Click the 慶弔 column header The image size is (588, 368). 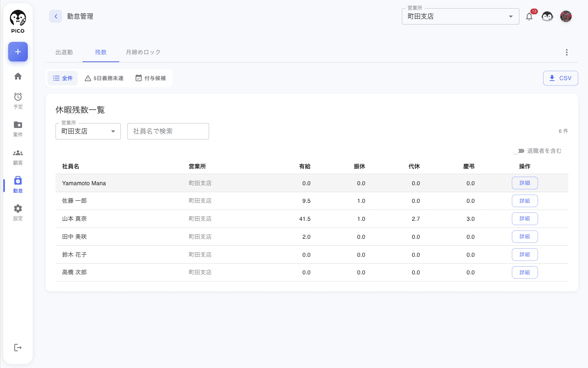coord(469,166)
